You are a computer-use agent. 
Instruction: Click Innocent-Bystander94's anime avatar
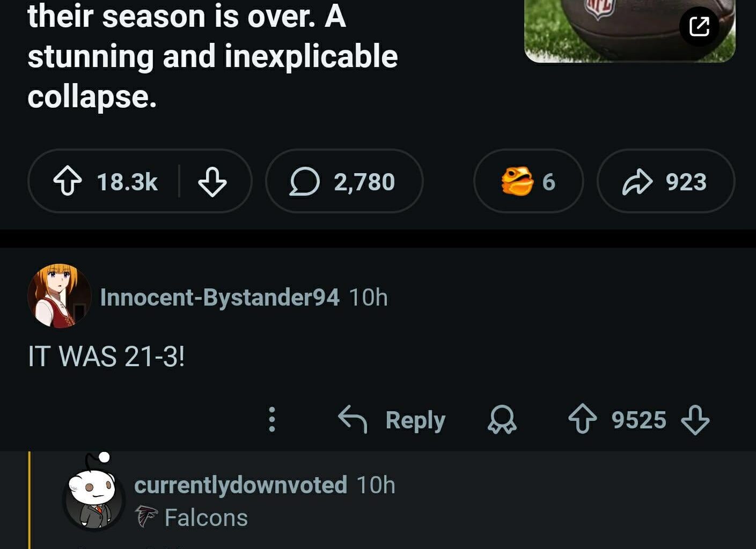point(59,295)
